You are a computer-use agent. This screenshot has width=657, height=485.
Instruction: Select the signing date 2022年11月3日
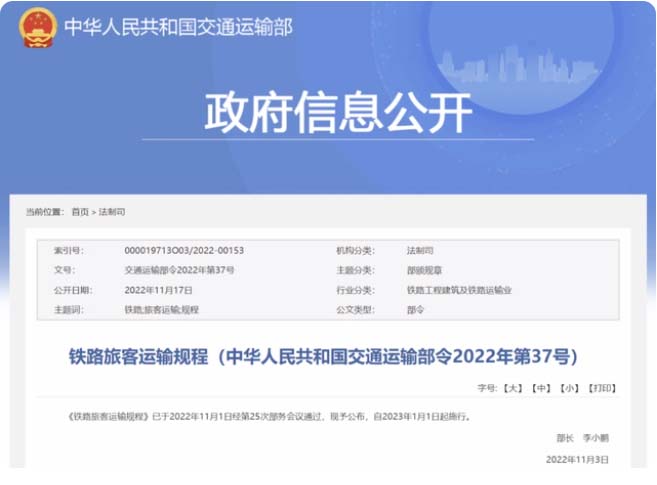tap(577, 459)
